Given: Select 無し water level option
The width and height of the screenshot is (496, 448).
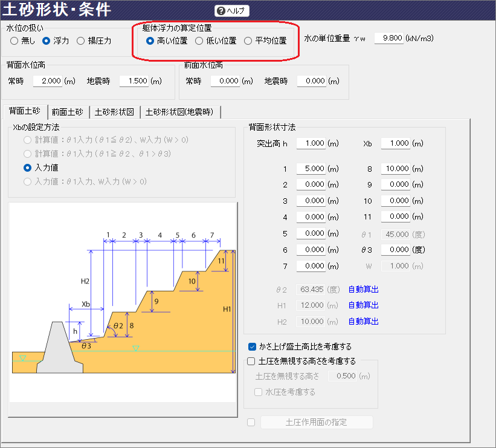Looking at the screenshot, I should [x=14, y=41].
